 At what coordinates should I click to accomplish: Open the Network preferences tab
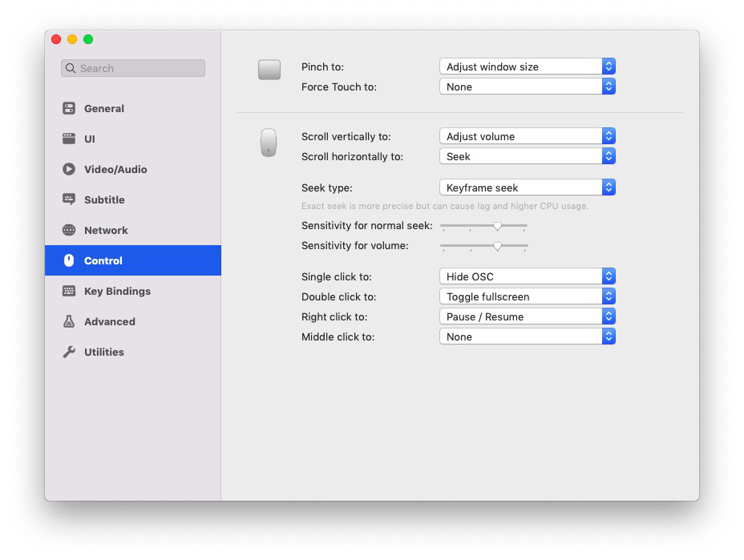click(x=133, y=230)
